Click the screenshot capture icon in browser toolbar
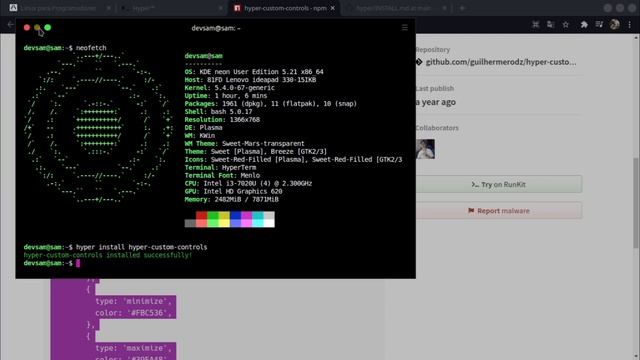The image size is (640, 360). pos(536,24)
